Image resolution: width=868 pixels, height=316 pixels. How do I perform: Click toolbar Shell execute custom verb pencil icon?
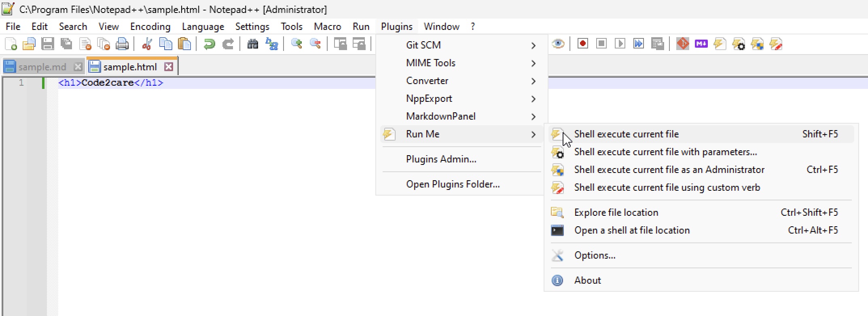tap(776, 44)
